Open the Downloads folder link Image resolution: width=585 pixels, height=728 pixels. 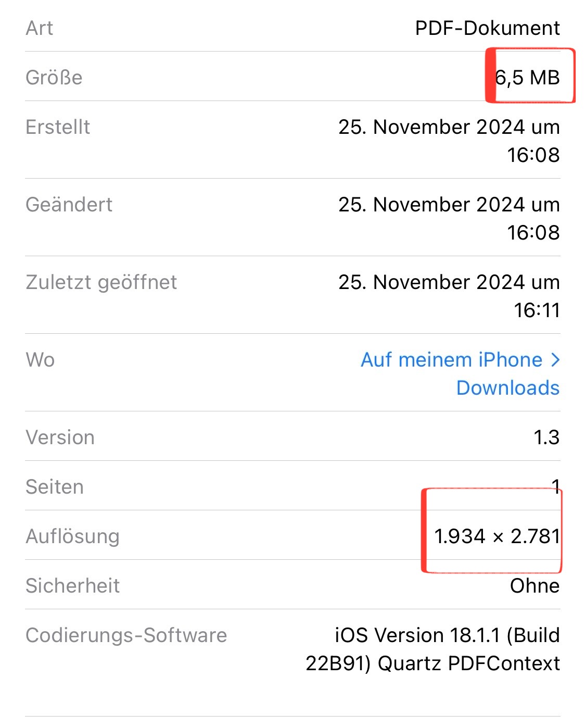click(507, 388)
